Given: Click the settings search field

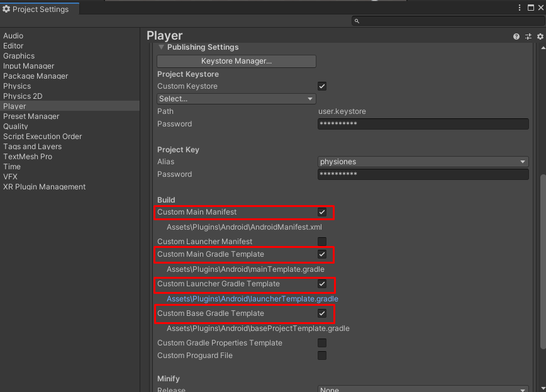Looking at the screenshot, I should click(x=448, y=21).
